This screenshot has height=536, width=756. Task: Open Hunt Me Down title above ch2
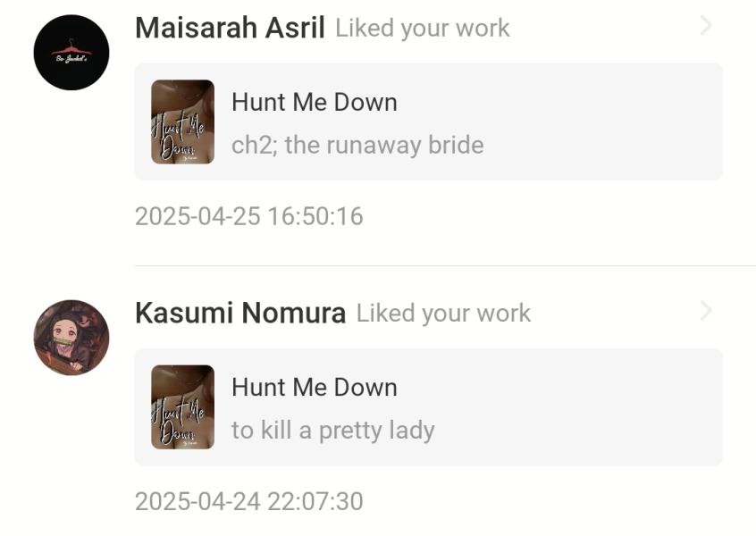(314, 102)
